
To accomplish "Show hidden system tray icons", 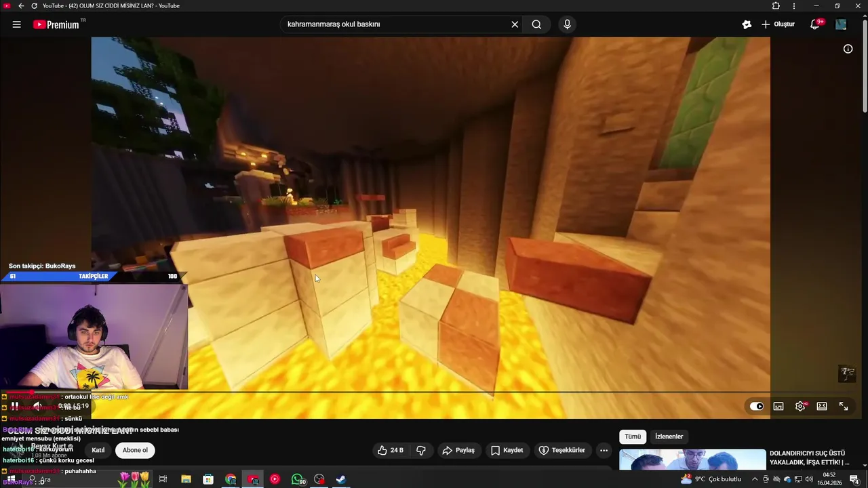I will tap(755, 479).
